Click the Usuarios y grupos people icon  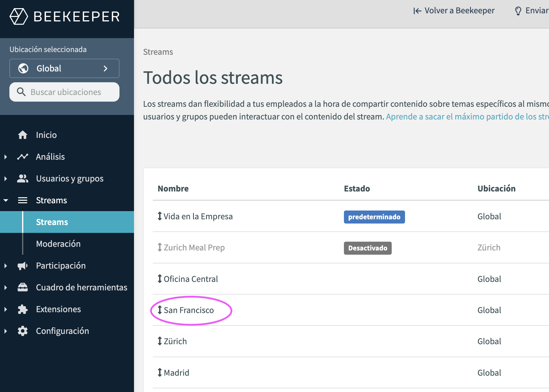pyautogui.click(x=23, y=178)
